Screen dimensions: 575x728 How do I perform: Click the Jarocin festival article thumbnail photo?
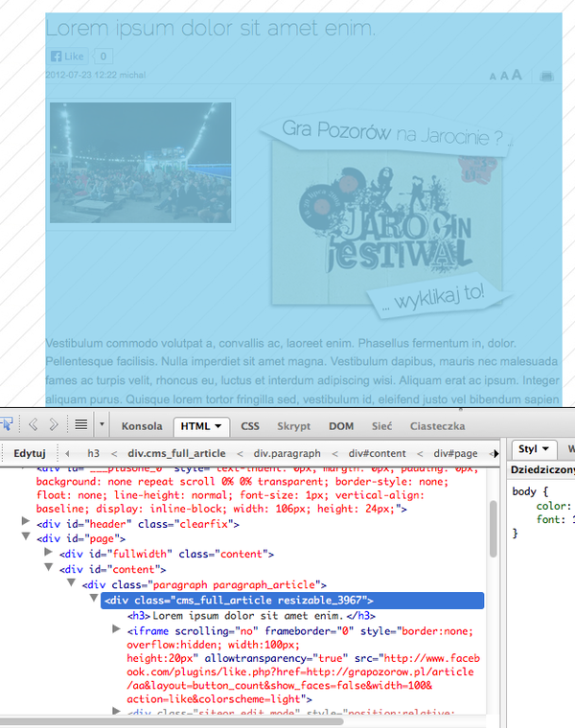click(x=140, y=163)
